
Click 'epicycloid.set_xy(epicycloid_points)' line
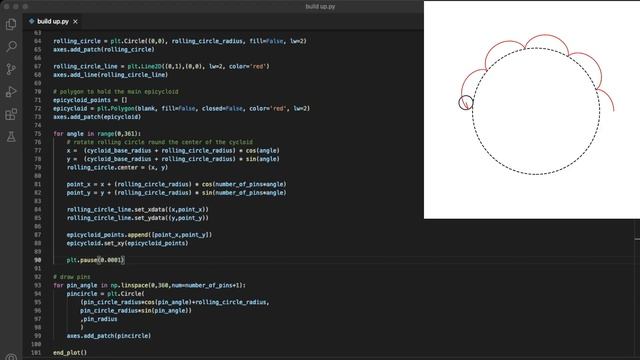pyautogui.click(x=127, y=243)
